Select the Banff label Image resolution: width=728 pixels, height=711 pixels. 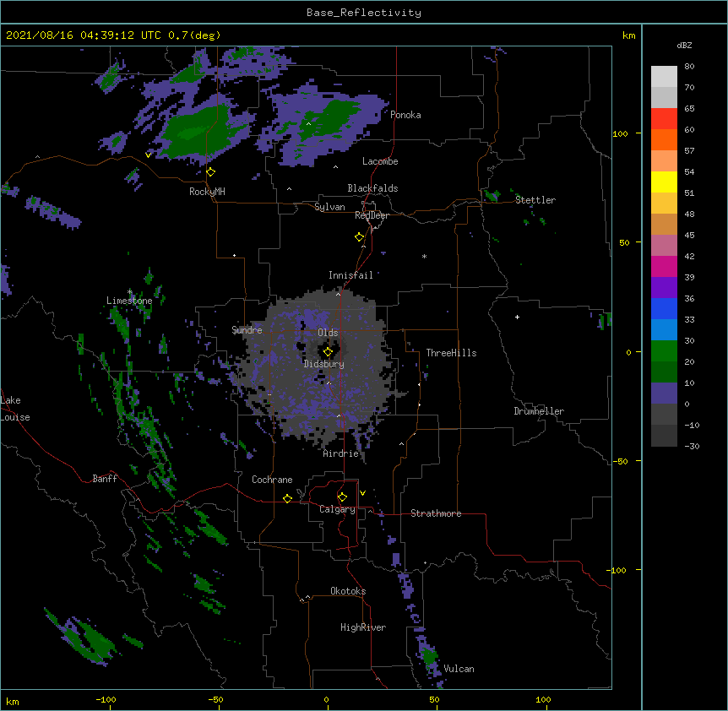[105, 479]
